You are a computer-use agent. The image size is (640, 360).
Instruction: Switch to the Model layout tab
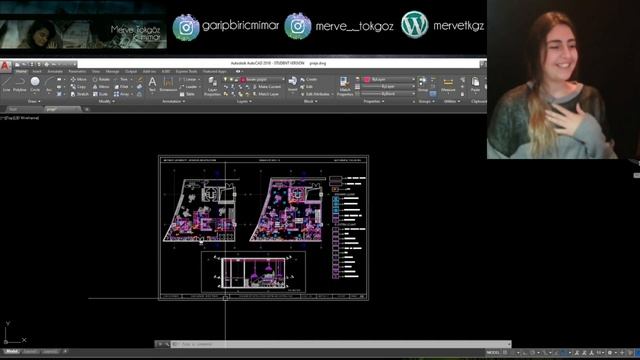click(11, 351)
